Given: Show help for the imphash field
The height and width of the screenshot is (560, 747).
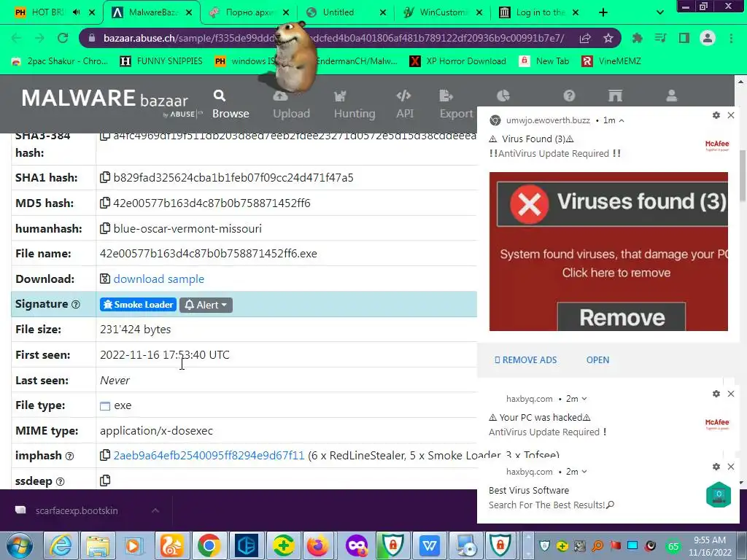Looking at the screenshot, I should click(69, 456).
